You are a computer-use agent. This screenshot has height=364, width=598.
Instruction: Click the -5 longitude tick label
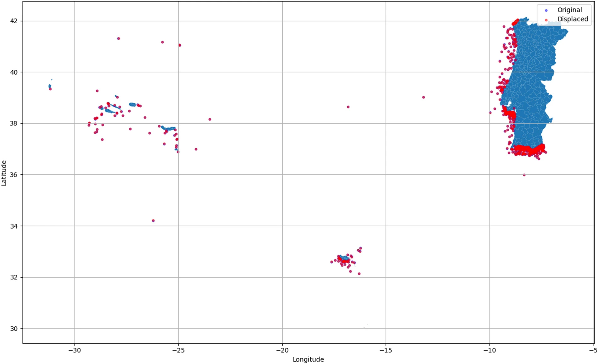[593, 350]
